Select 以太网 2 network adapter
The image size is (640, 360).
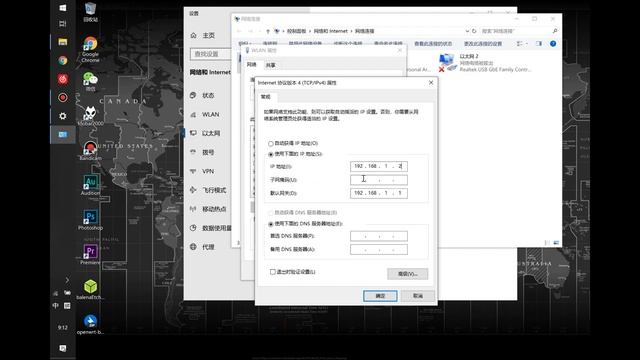click(485, 63)
